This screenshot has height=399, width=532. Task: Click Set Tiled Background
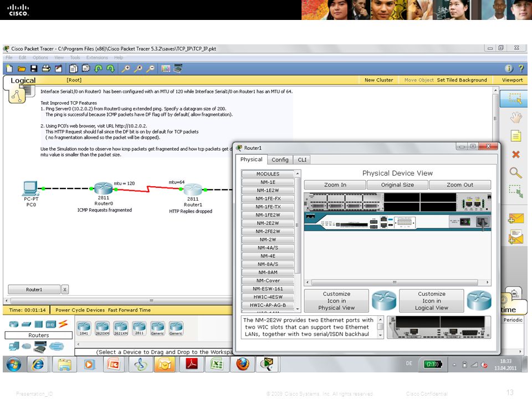tap(462, 80)
